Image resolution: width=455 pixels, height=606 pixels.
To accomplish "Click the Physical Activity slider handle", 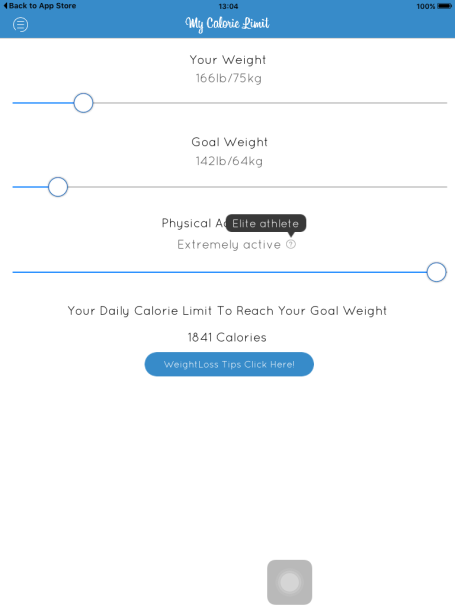I will pyautogui.click(x=436, y=272).
